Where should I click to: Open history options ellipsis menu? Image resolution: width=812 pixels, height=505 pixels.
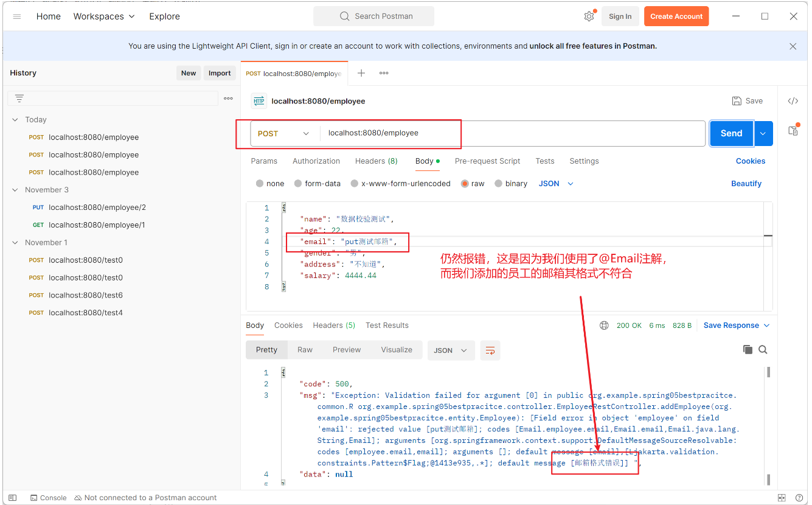coord(228,98)
